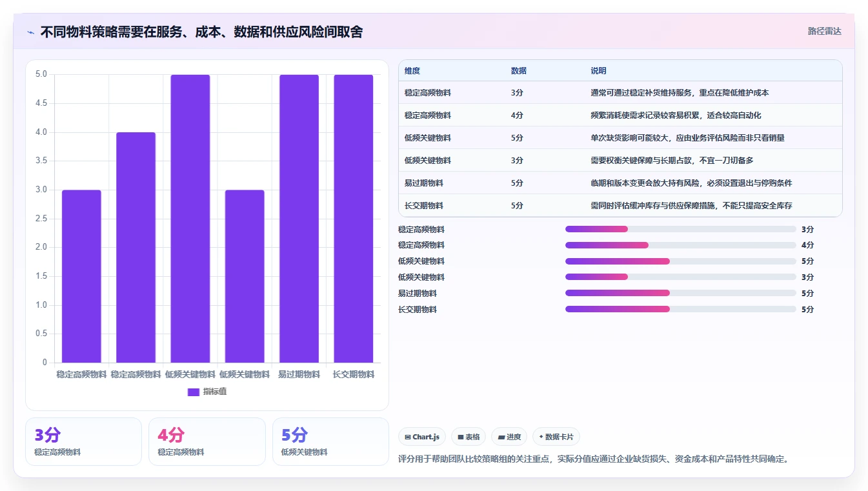Click the footer note starting with 评分用于帮助团队

click(x=594, y=459)
